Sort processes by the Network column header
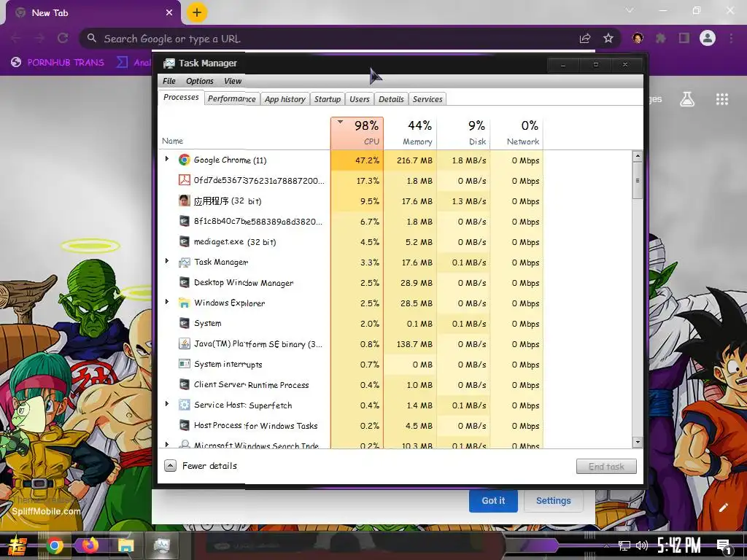Image resolution: width=747 pixels, height=560 pixels. point(517,133)
